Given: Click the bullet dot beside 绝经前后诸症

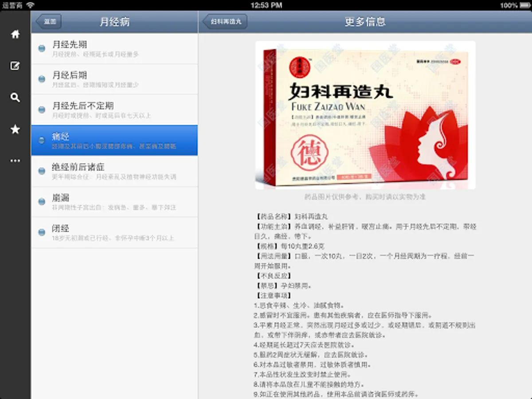Looking at the screenshot, I should point(42,171).
